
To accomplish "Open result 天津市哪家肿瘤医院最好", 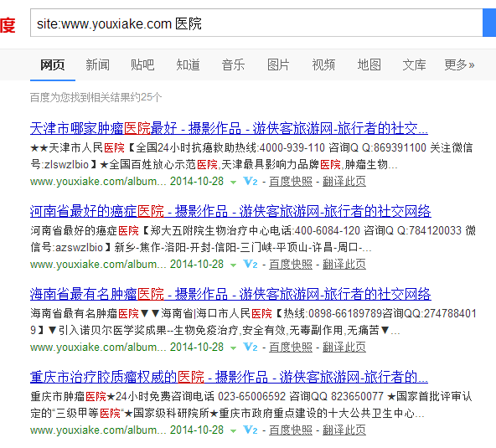I will pyautogui.click(x=229, y=128).
